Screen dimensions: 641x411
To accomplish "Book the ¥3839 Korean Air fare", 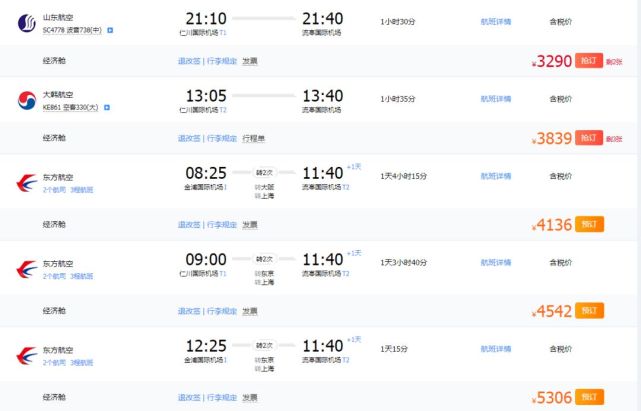I will (x=589, y=138).
